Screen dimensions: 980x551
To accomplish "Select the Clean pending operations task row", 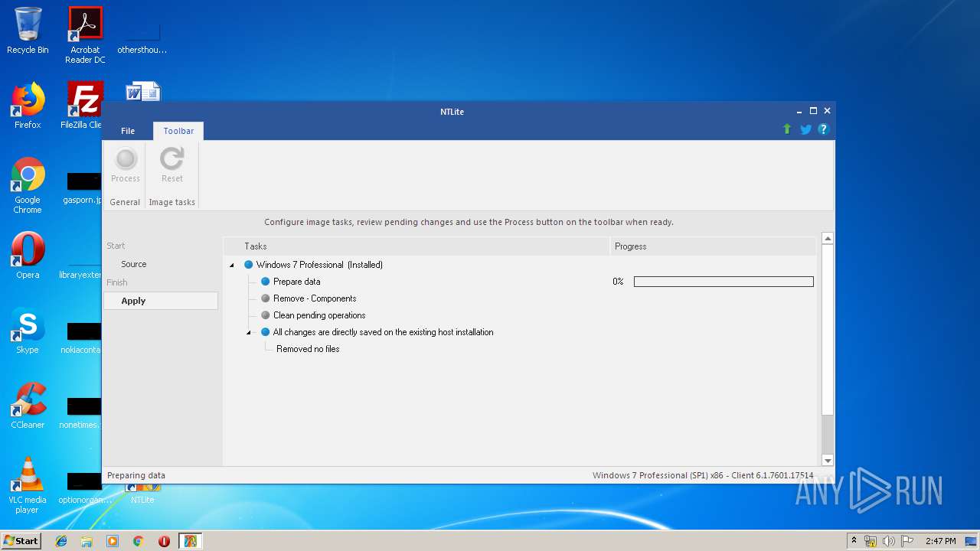I will point(319,315).
